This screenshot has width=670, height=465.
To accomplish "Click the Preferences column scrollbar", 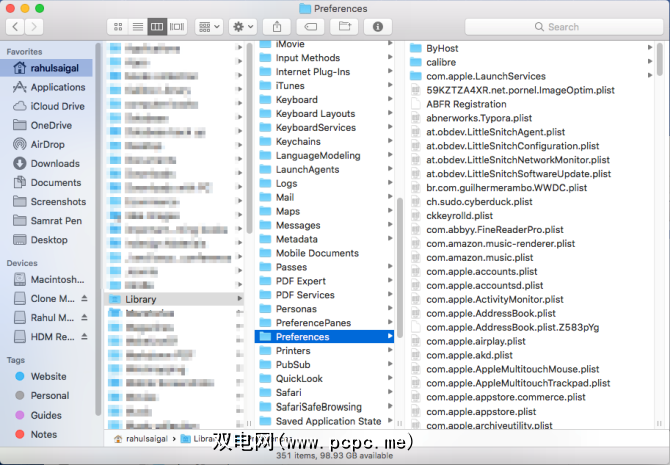I will click(660, 59).
